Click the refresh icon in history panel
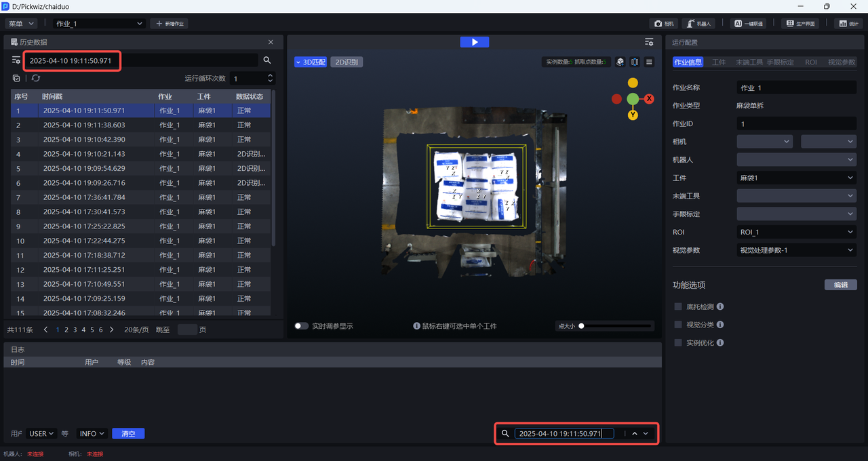This screenshot has width=868, height=461. pos(36,78)
